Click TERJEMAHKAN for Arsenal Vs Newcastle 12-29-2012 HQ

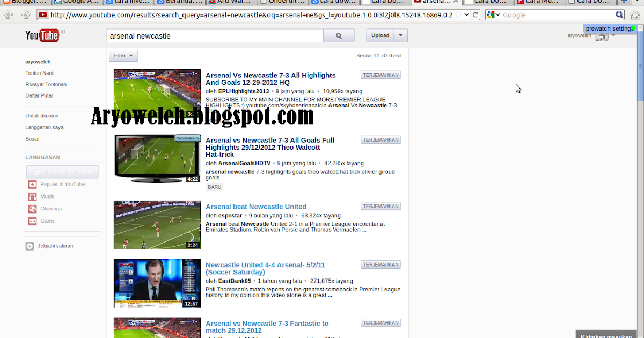coord(380,75)
